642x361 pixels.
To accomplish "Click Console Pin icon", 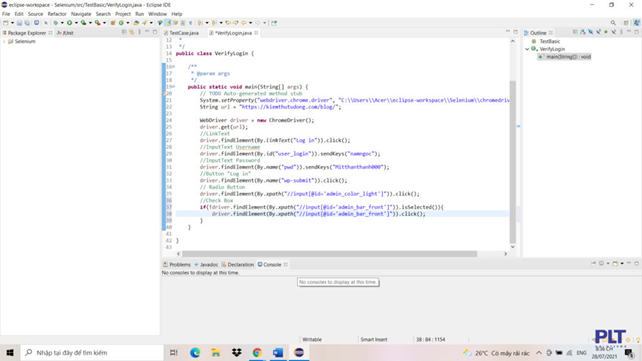I will tap(593, 263).
